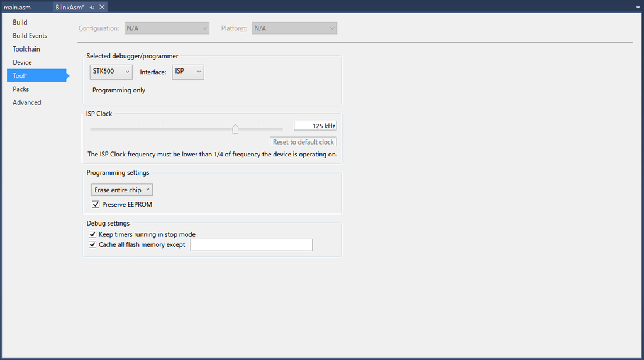This screenshot has width=644, height=360.
Task: Toggle Cache all flash memory except checkbox
Action: coord(92,244)
